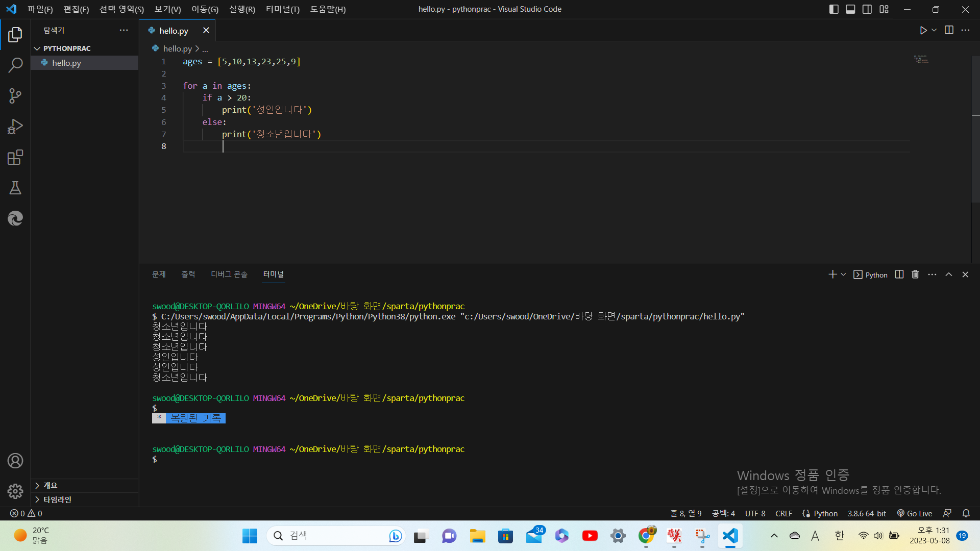980x551 pixels.
Task: Close the terminal panel
Action: pos(965,274)
